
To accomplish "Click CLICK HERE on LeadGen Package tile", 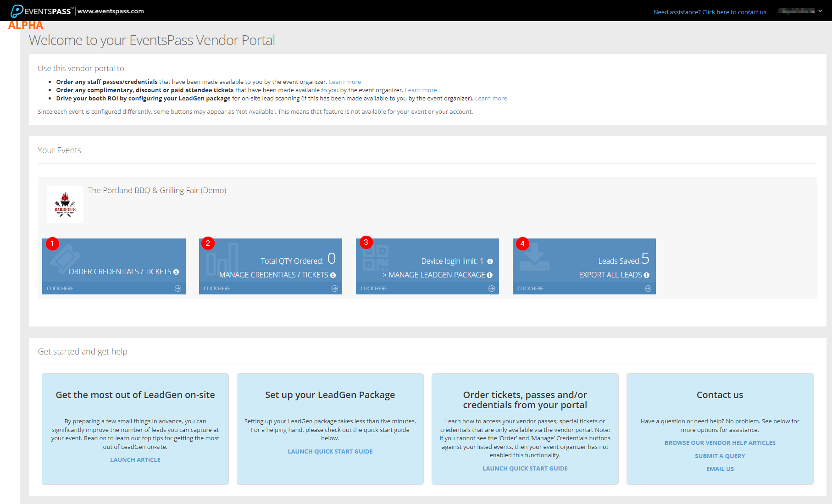I will [x=374, y=288].
